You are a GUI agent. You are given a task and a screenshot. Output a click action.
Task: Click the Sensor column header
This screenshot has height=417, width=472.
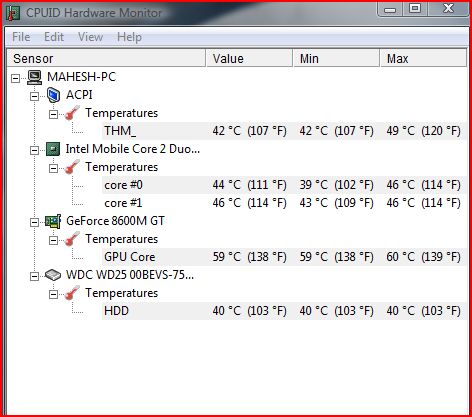click(106, 59)
